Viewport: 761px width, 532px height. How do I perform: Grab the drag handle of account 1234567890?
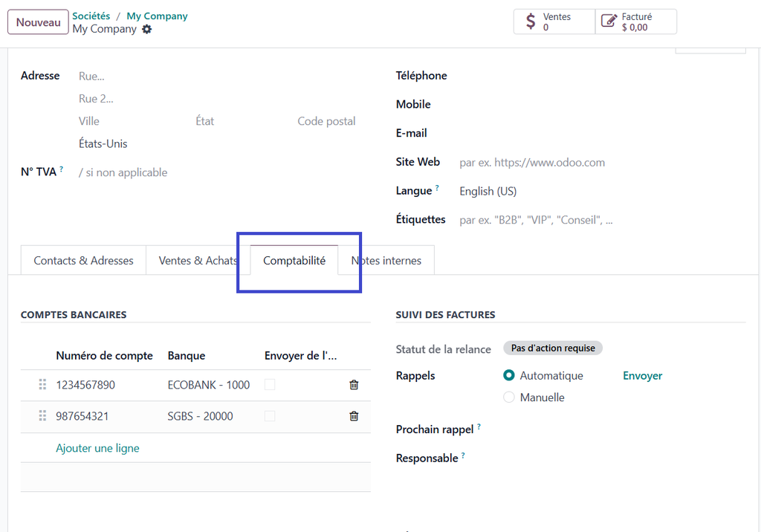[42, 385]
